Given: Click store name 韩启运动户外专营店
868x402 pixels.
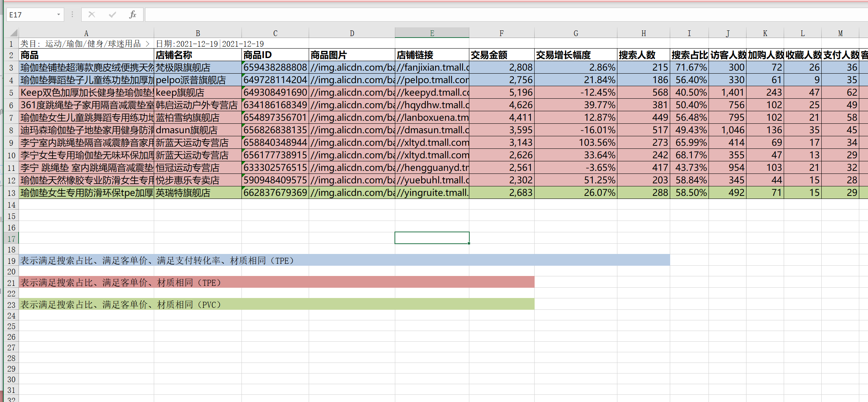Looking at the screenshot, I should tap(198, 105).
